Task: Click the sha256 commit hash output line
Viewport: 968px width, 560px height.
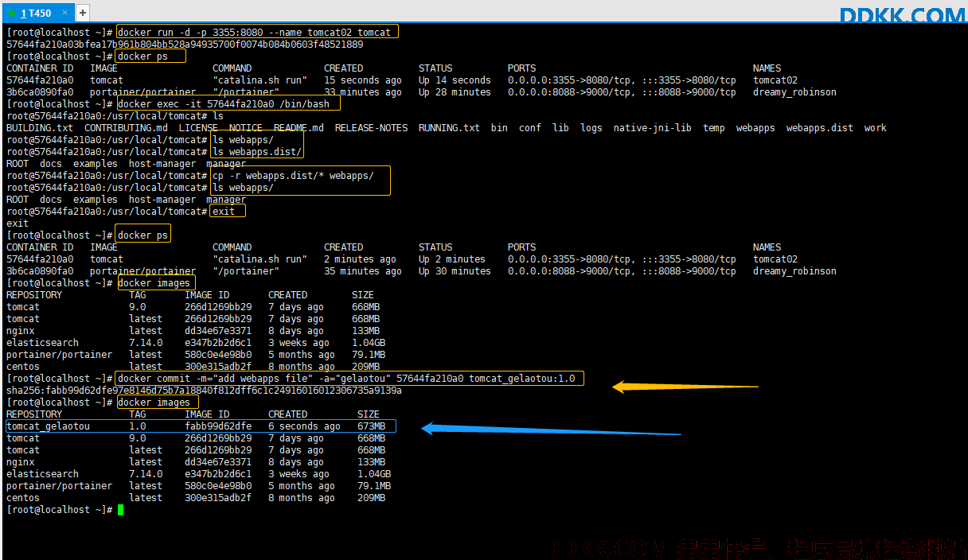Action: [204, 391]
